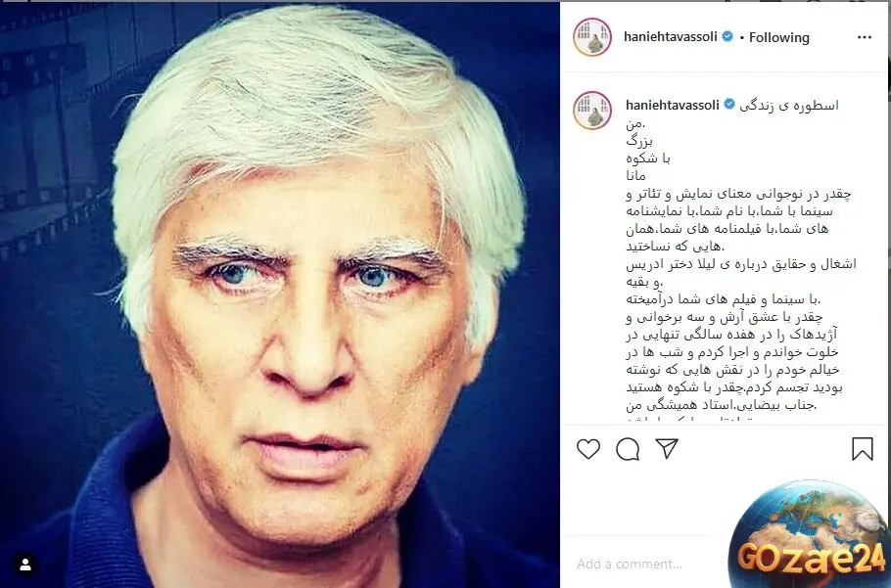The height and width of the screenshot is (588, 891).
Task: Save the post with the bookmark icon
Action: pos(862,448)
